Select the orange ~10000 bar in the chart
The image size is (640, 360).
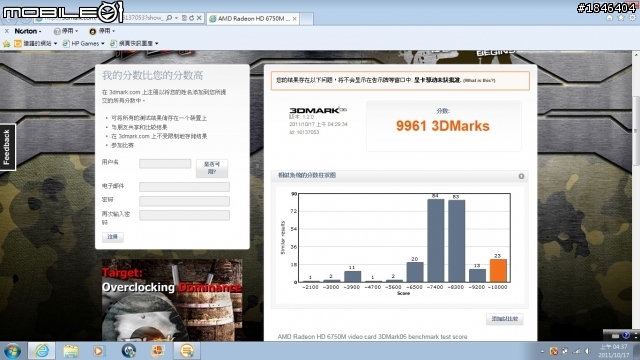(498, 271)
